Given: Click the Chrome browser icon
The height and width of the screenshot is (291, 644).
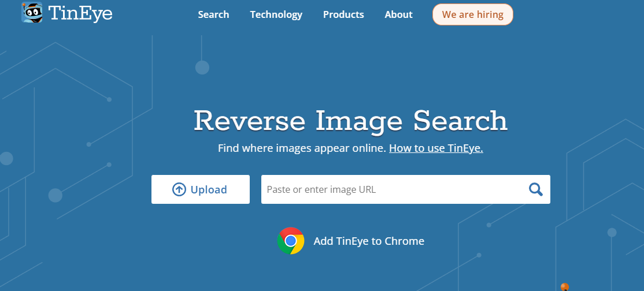Looking at the screenshot, I should pos(291,241).
